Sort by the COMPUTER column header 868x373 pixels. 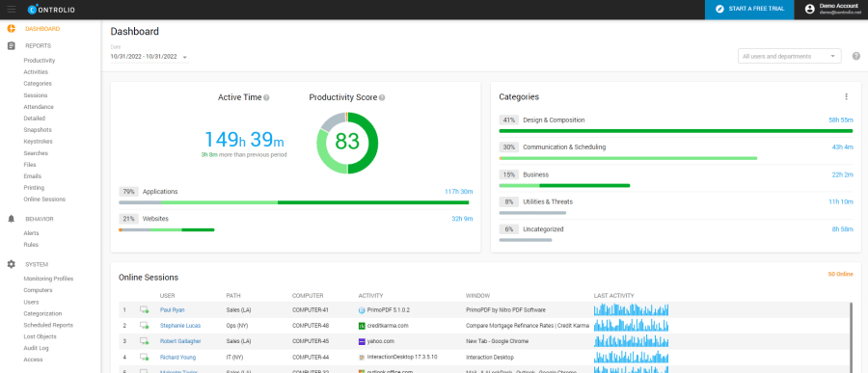[308, 296]
